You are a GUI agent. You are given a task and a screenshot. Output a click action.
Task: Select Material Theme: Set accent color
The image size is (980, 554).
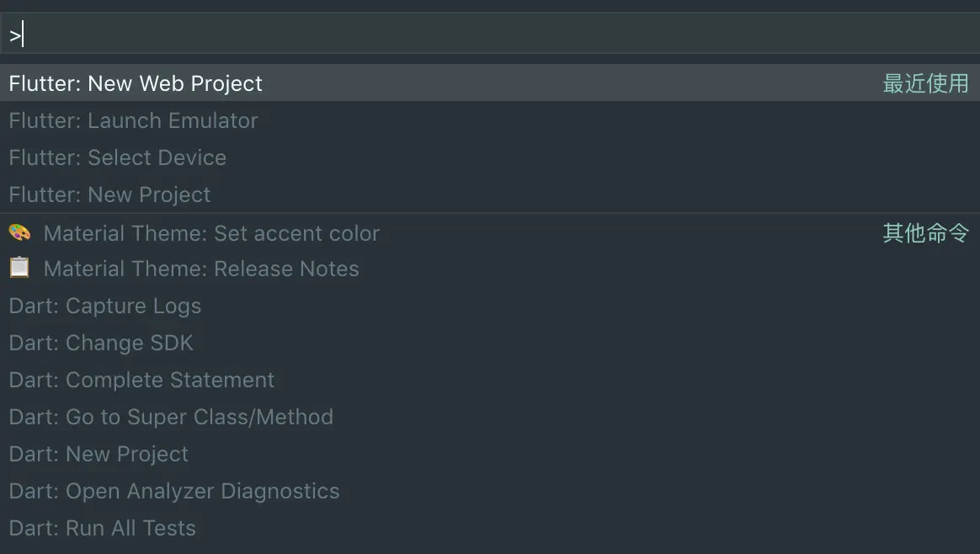tap(211, 233)
